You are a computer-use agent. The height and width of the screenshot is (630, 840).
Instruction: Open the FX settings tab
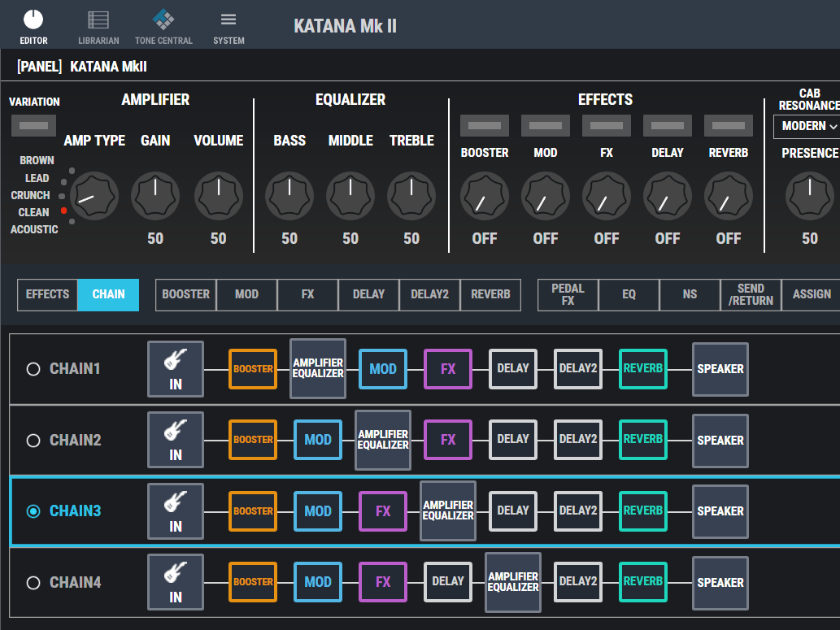coord(307,294)
